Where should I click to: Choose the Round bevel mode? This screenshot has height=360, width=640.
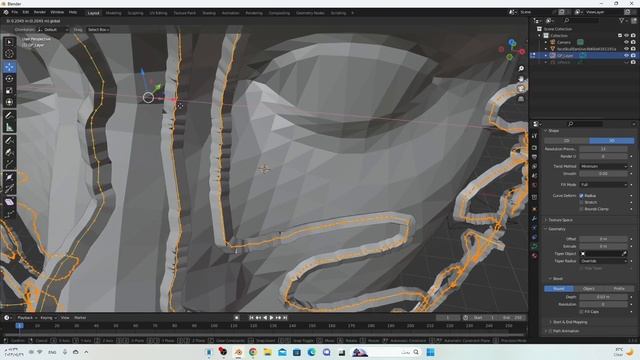pyautogui.click(x=559, y=289)
